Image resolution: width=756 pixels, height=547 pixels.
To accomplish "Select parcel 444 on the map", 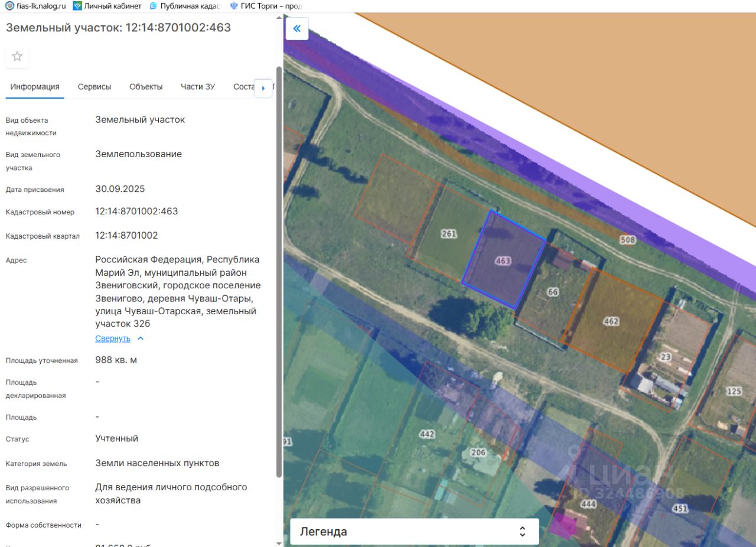I will pos(588,504).
